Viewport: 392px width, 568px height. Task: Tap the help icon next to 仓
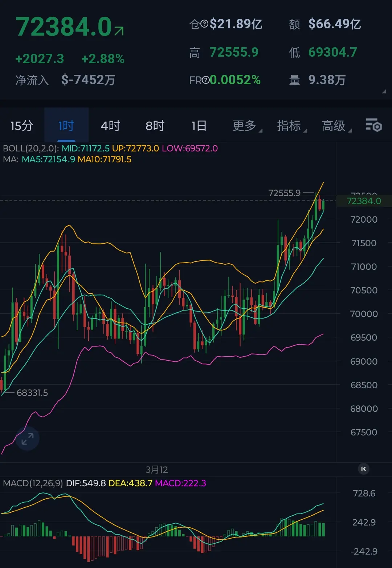click(x=204, y=24)
